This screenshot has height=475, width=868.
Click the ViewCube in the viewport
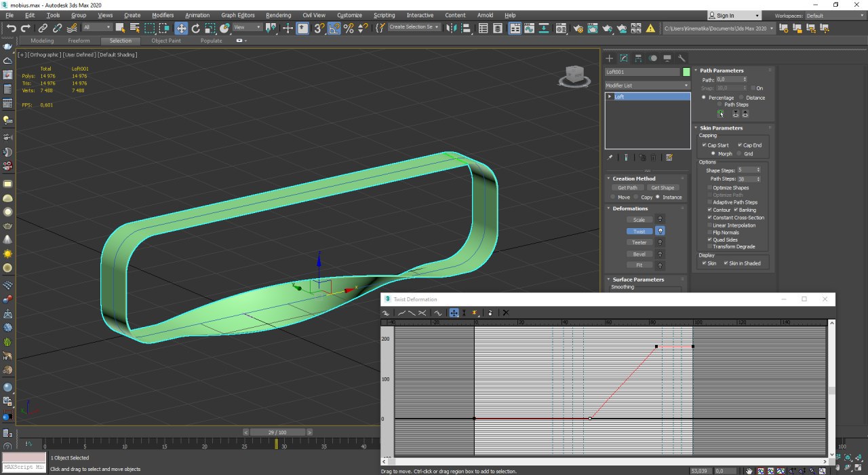(x=574, y=76)
